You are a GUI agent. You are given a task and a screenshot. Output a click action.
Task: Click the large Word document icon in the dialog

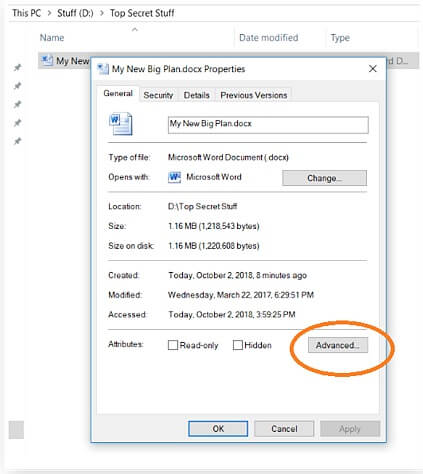click(x=121, y=124)
